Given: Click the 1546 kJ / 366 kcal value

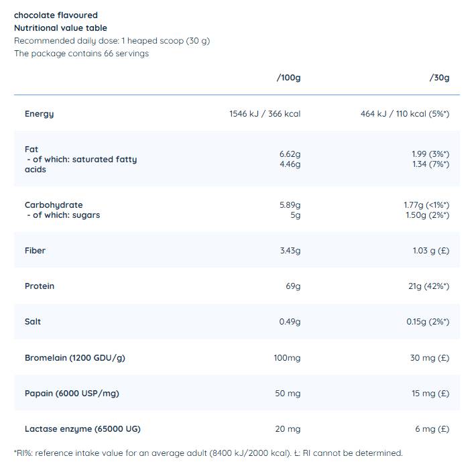Looking at the screenshot, I should 265,114.
